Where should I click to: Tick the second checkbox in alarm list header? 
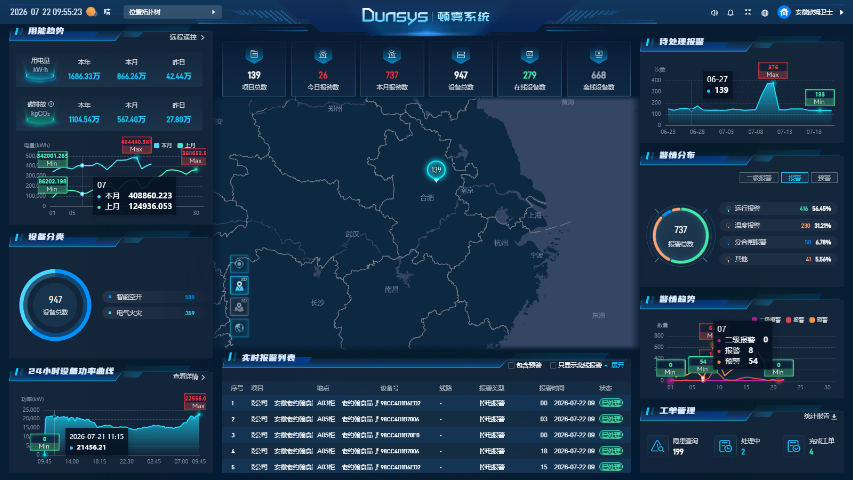tap(553, 365)
